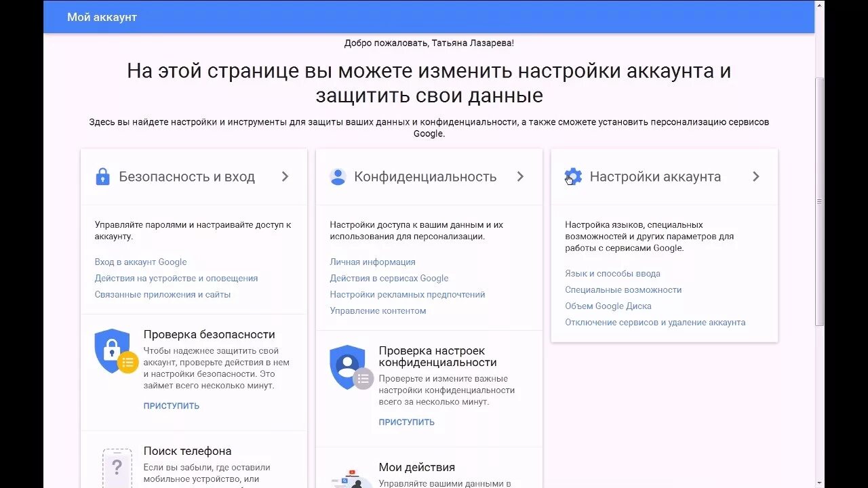Click the gear icon beside Настройки аккаунта
868x488 pixels.
pos(573,177)
